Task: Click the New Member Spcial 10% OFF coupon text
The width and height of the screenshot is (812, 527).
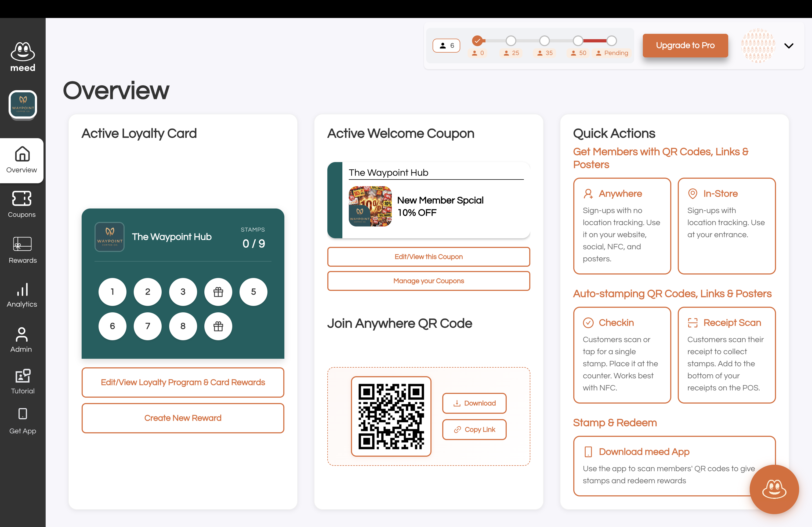Action: click(440, 206)
